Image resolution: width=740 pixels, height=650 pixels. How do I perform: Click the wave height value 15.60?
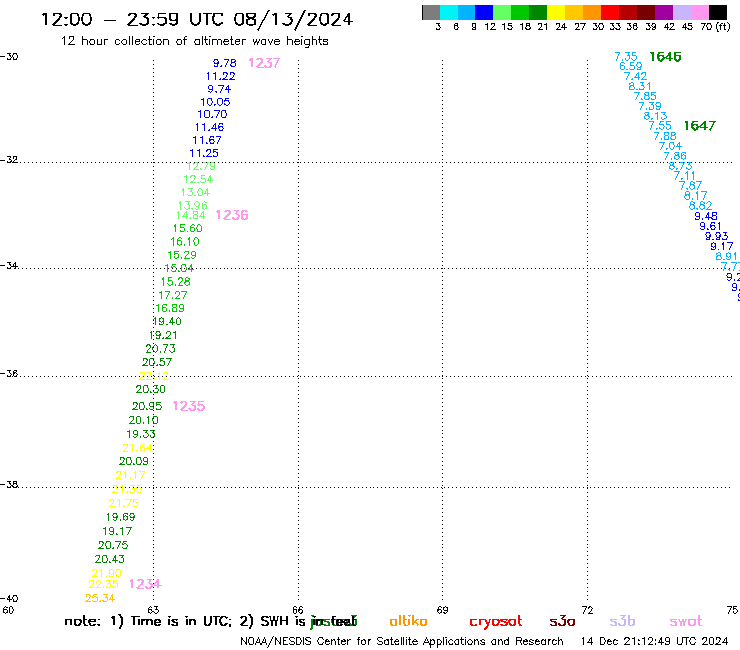tap(187, 228)
